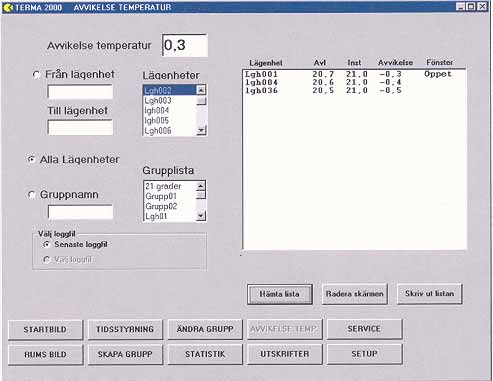Image resolution: width=493 pixels, height=381 pixels.
Task: Click the Avvikelse temperatur value field
Action: click(185, 45)
